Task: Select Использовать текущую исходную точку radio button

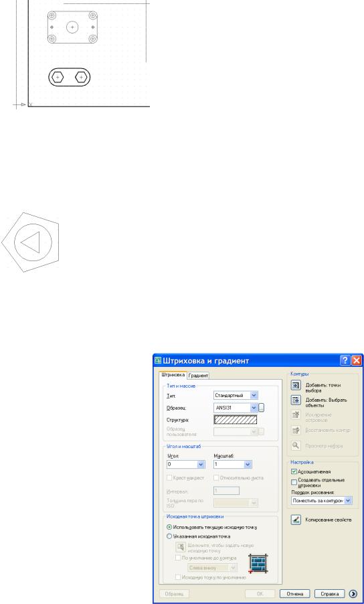Action: pyautogui.click(x=169, y=527)
